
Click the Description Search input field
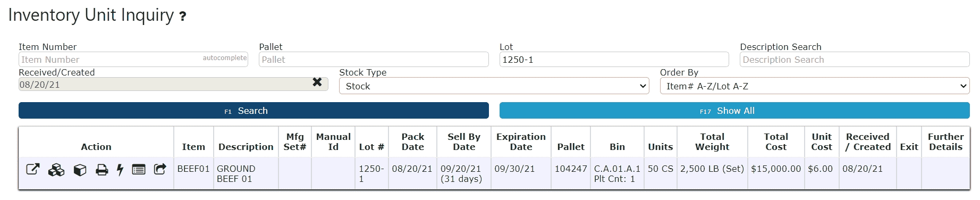click(x=855, y=60)
